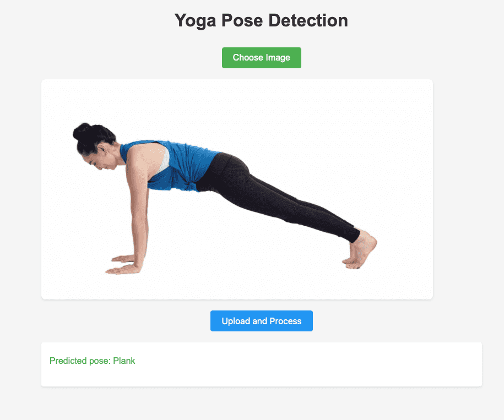The image size is (504, 420).
Task: Click the word Yoga in the heading
Action: coord(196,21)
